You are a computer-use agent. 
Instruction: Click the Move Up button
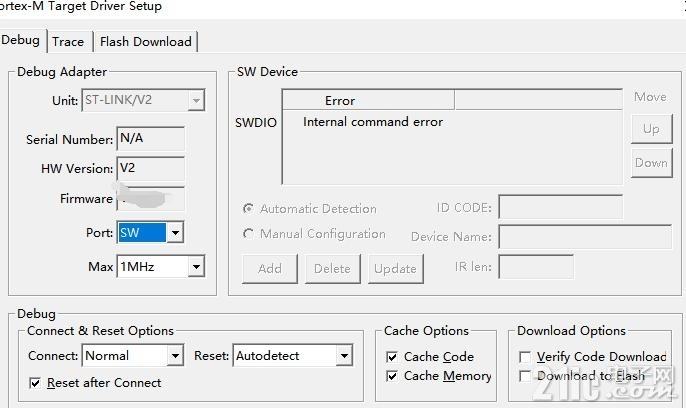click(651, 129)
